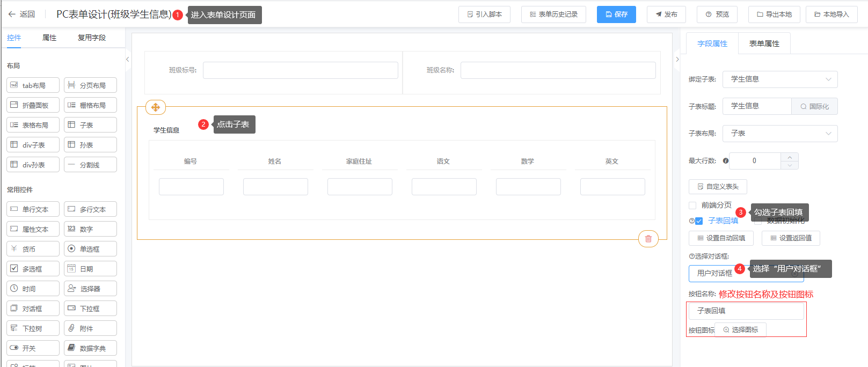Increase 最大行数 with the up arrow
The height and width of the screenshot is (367, 868).
click(789, 157)
